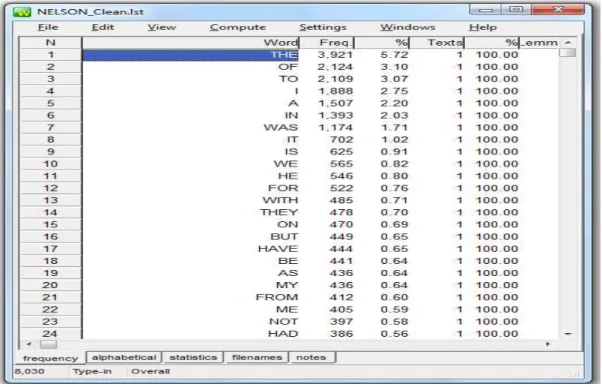This screenshot has height=387, width=602.
Task: Select the word HAD in the list
Action: click(283, 334)
